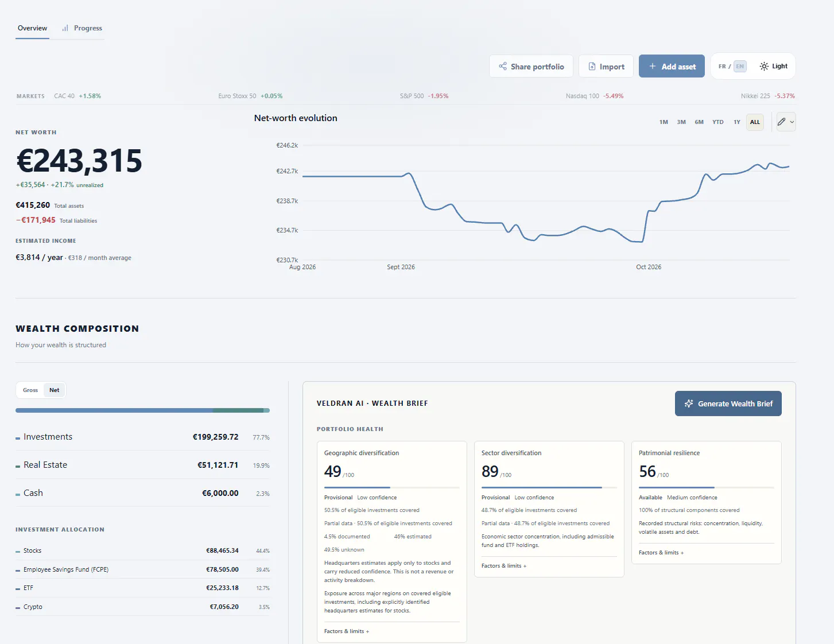This screenshot has width=834, height=644.
Task: Click the −€171,945 total liabilities value
Action: click(x=36, y=220)
